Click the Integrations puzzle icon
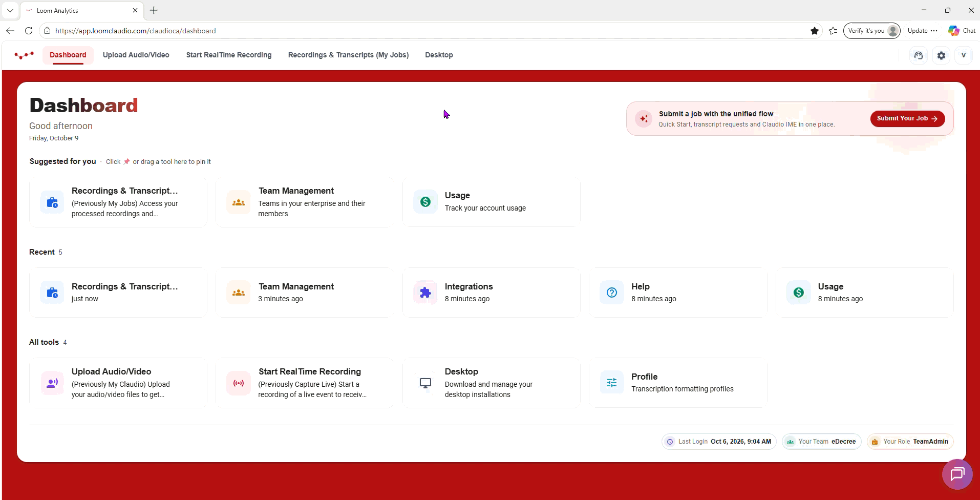Viewport: 980px width, 500px height. click(x=425, y=293)
